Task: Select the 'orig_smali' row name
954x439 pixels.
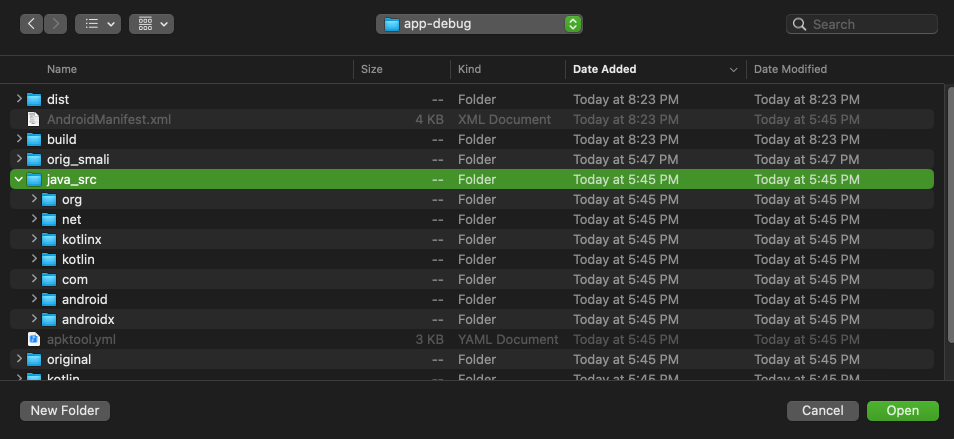Action: [78, 159]
